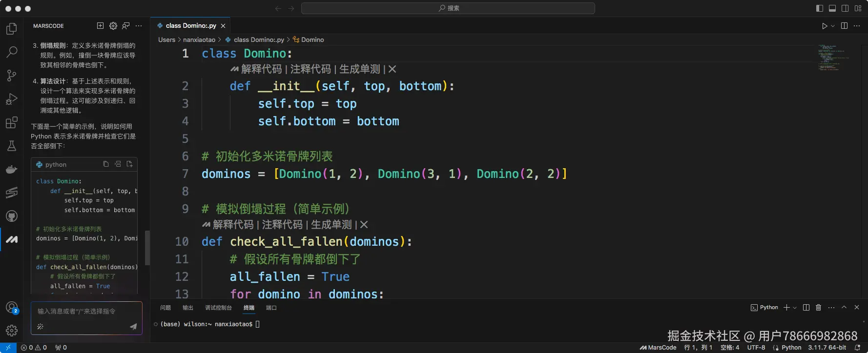The image size is (868, 353).
Task: Open Source Control view
Action: click(12, 75)
